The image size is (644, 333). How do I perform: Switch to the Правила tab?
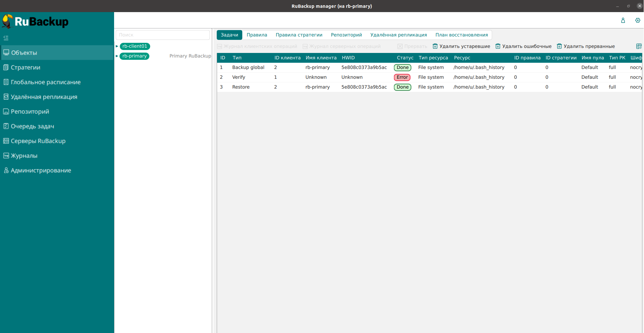257,35
